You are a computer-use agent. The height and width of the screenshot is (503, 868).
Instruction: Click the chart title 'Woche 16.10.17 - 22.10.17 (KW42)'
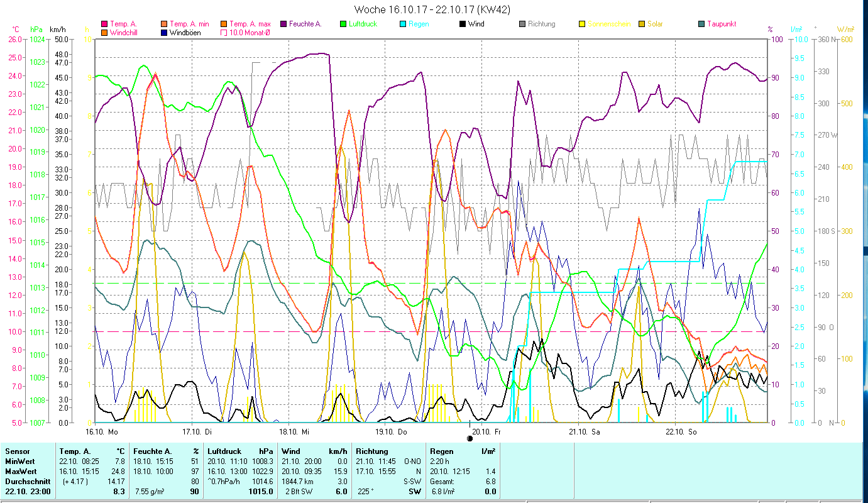pyautogui.click(x=432, y=9)
